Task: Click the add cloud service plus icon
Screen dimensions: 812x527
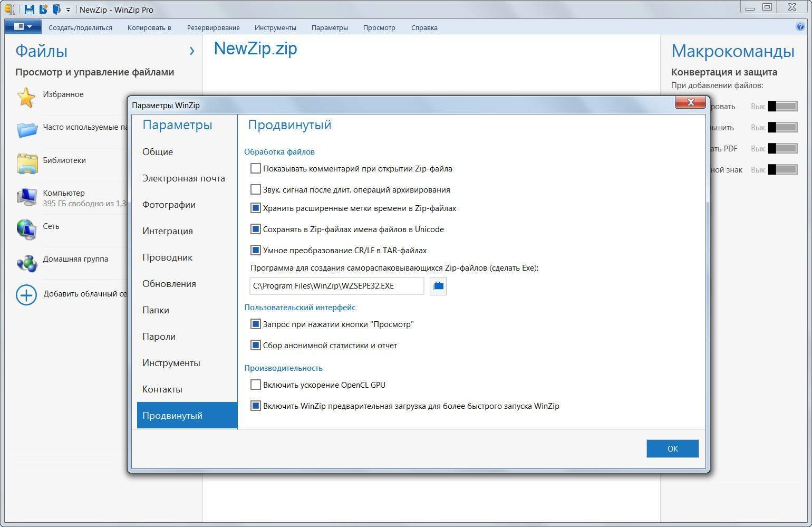Action: tap(26, 295)
